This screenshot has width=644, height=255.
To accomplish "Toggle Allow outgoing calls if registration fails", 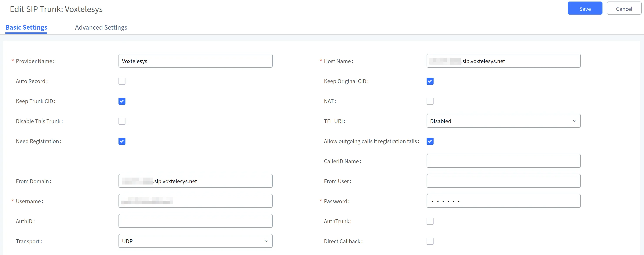I will 430,141.
